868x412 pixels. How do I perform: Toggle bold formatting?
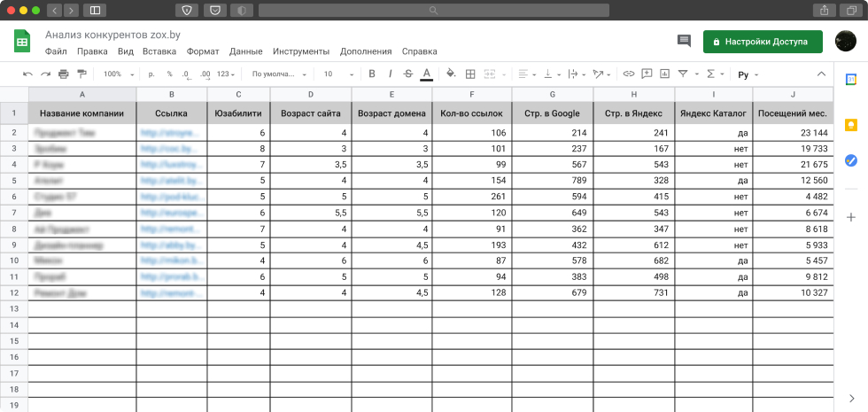click(372, 74)
